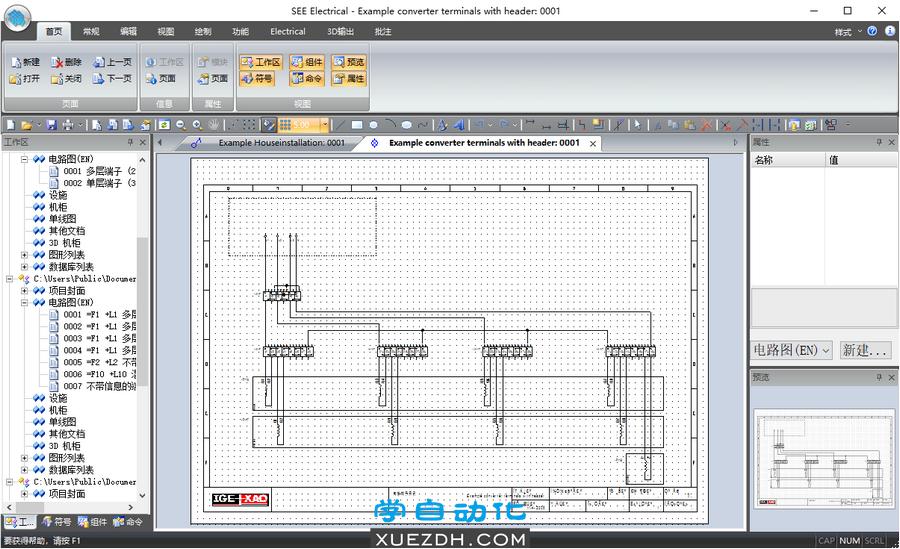Viewport: 900px width, 549px height.
Task: Open the 编辑 ribbon tab
Action: point(129,32)
